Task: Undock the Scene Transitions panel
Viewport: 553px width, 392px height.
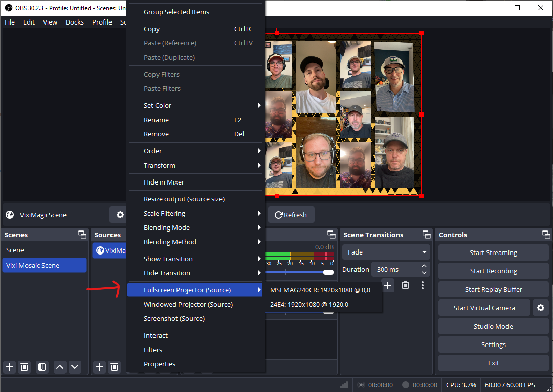Action: tap(427, 235)
